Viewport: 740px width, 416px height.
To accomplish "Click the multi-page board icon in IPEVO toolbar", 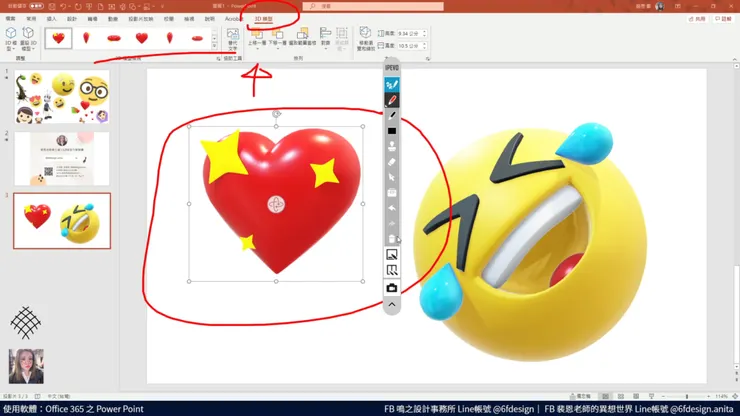I will pos(392,271).
